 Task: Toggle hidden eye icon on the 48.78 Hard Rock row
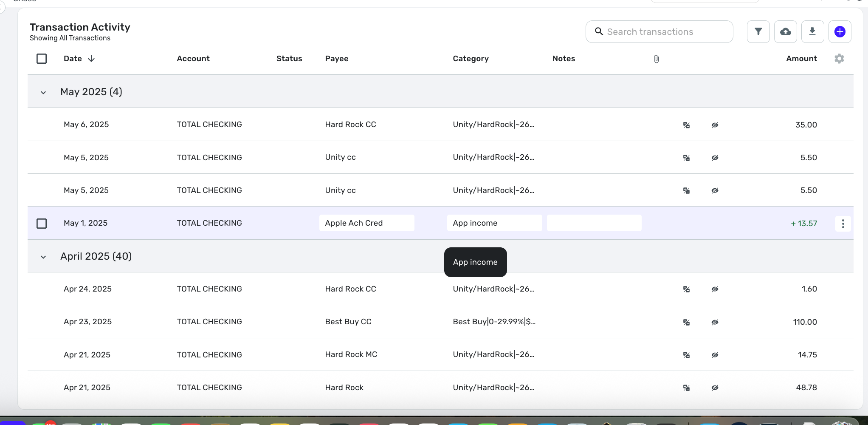715,388
